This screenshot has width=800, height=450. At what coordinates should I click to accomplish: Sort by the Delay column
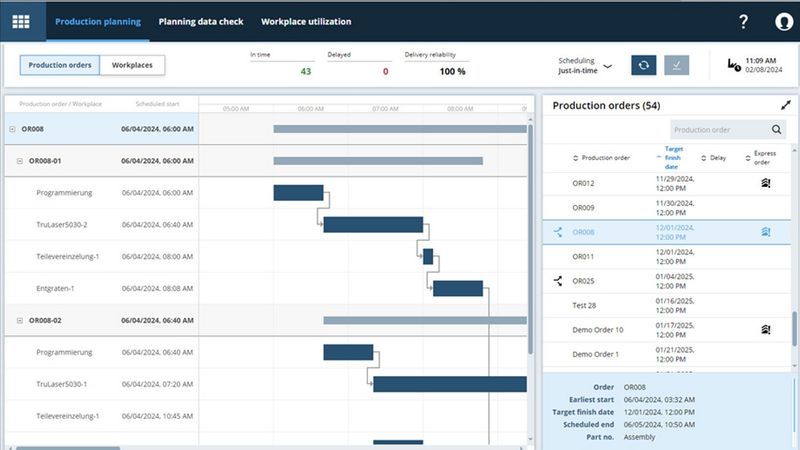click(x=714, y=157)
